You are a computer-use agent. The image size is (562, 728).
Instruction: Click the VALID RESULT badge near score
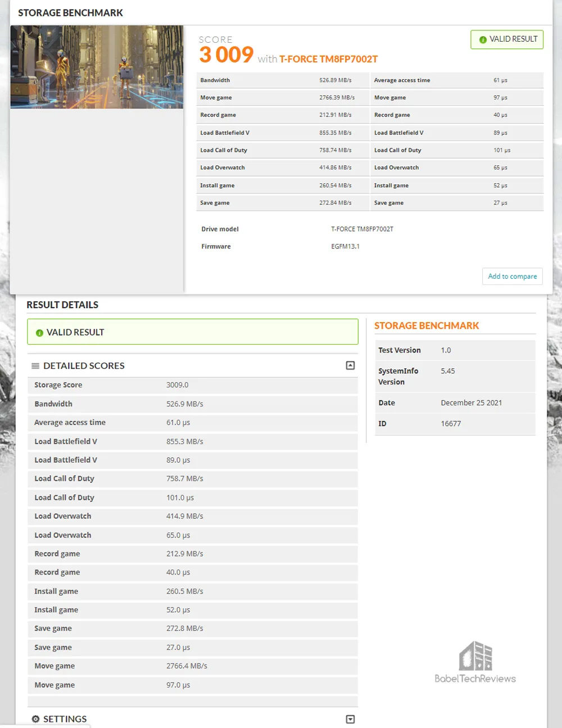click(507, 39)
